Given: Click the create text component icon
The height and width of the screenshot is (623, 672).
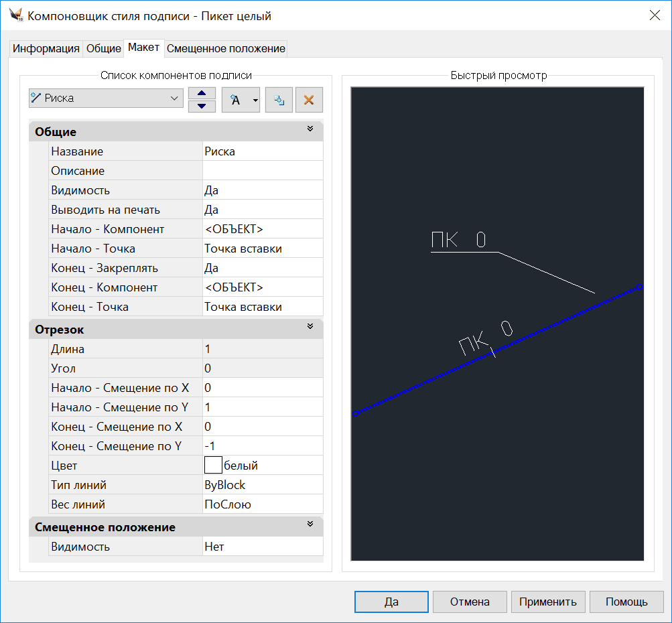Looking at the screenshot, I should coord(235,100).
